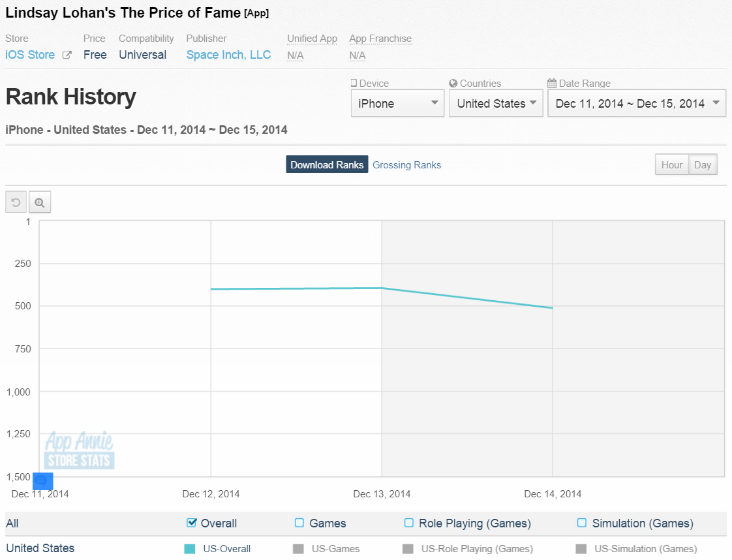Click the US-Overall teal color swatch
732x560 pixels.
point(190,549)
